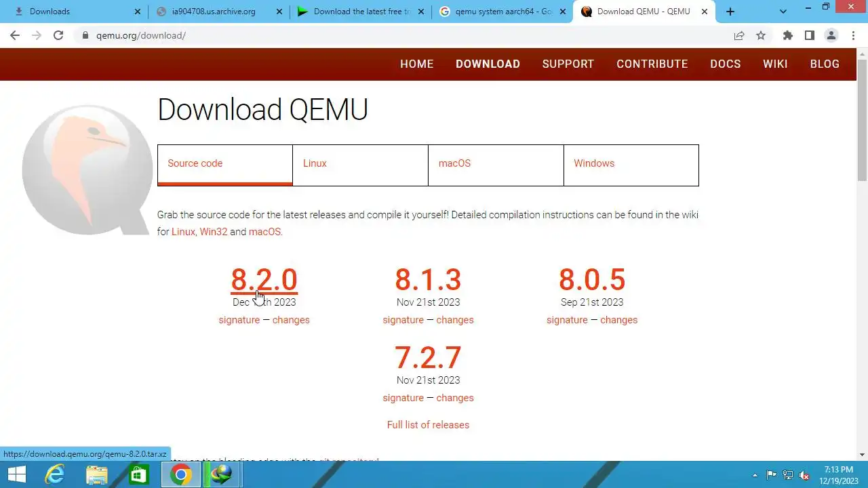Open the Chrome profile avatar

[831, 35]
